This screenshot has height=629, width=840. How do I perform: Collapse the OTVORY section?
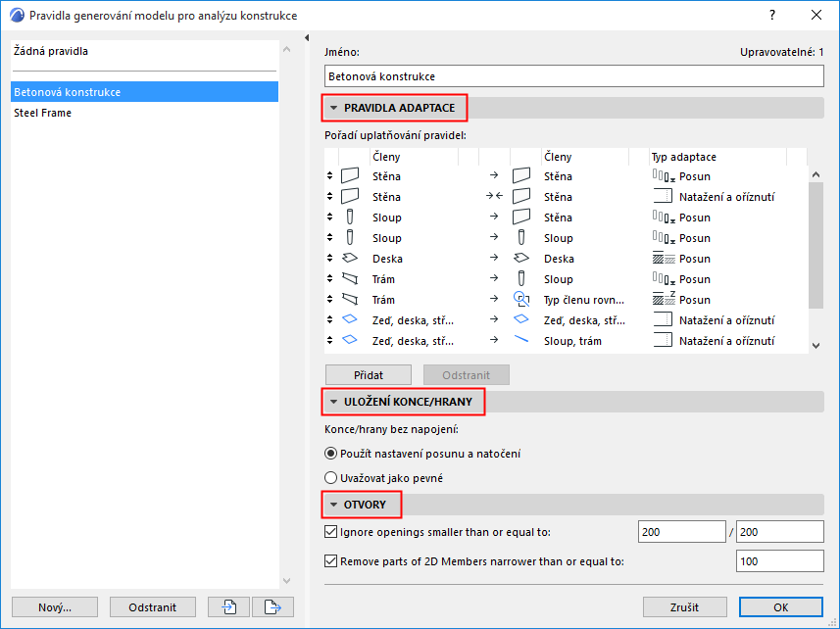click(x=334, y=506)
